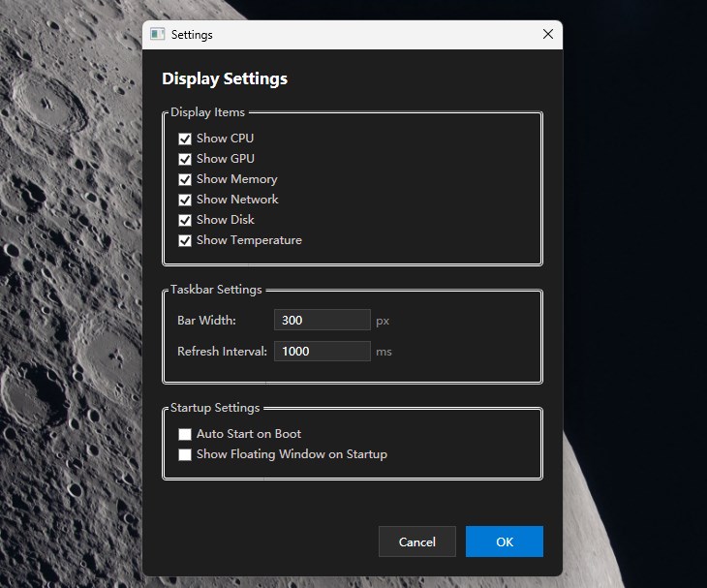Click the px unit label

[383, 322]
